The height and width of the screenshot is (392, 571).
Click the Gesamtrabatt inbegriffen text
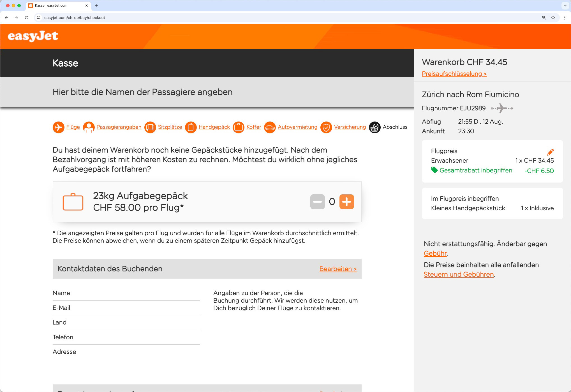476,170
